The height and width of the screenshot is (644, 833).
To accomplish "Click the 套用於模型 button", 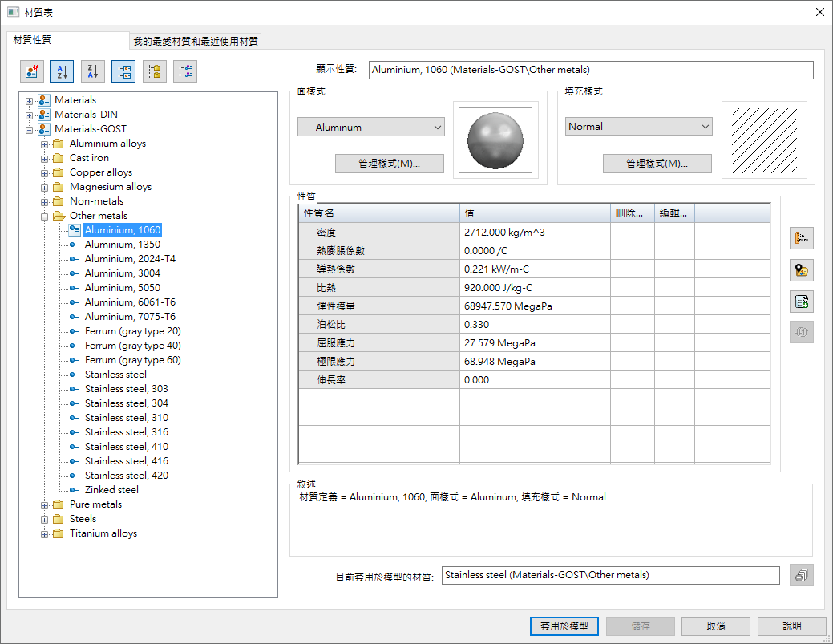I will (x=564, y=626).
